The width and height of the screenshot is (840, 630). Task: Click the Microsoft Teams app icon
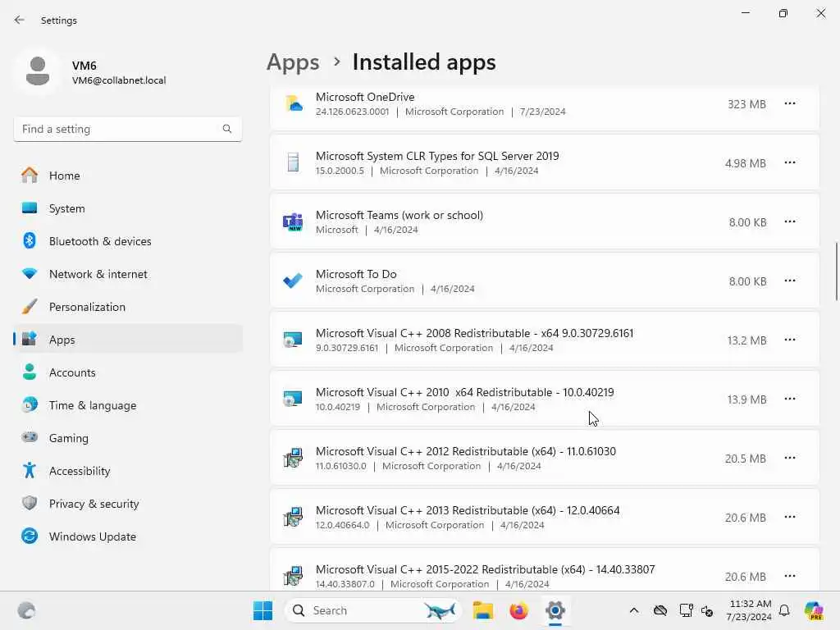click(x=293, y=221)
